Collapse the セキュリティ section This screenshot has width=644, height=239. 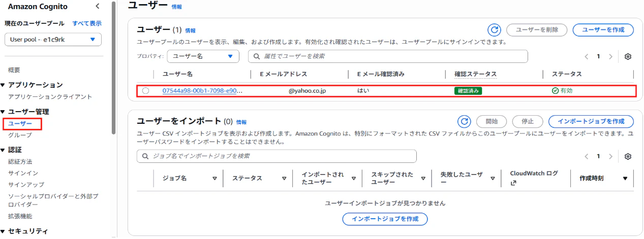point(3,231)
